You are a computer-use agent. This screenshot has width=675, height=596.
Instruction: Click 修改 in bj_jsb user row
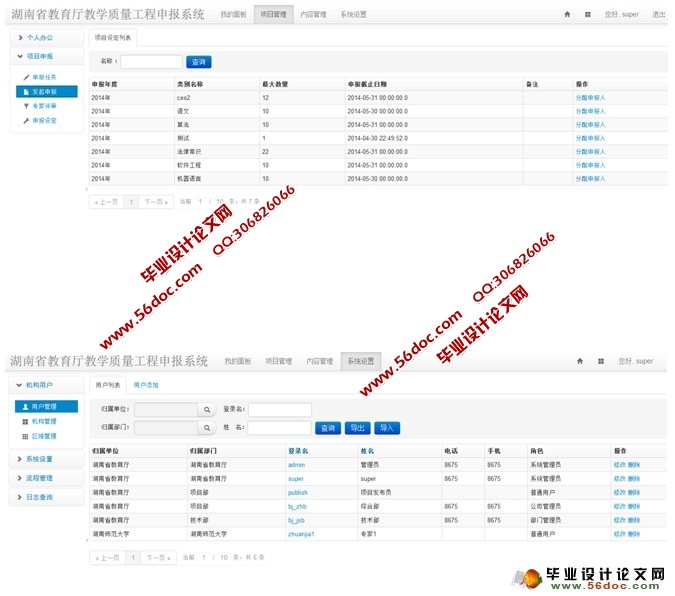[619, 520]
